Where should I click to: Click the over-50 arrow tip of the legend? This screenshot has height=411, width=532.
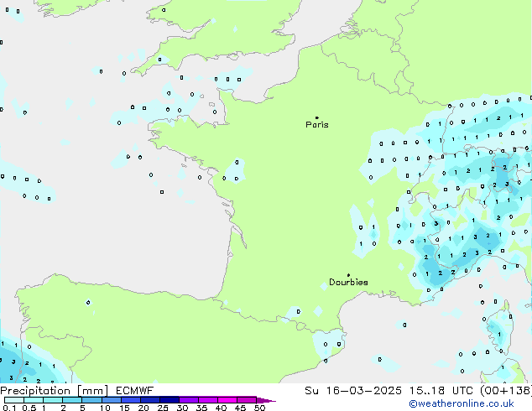click(x=266, y=401)
